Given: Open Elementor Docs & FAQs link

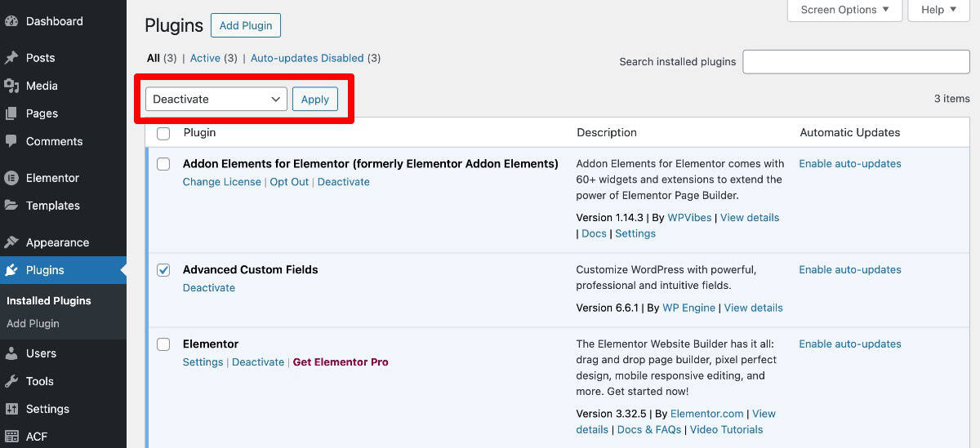Looking at the screenshot, I should (x=649, y=430).
